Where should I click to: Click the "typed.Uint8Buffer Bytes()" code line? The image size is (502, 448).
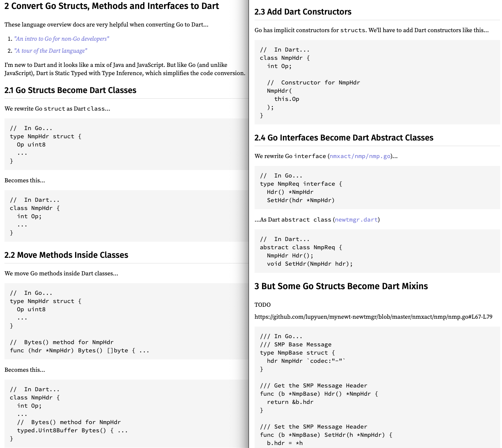point(72,430)
